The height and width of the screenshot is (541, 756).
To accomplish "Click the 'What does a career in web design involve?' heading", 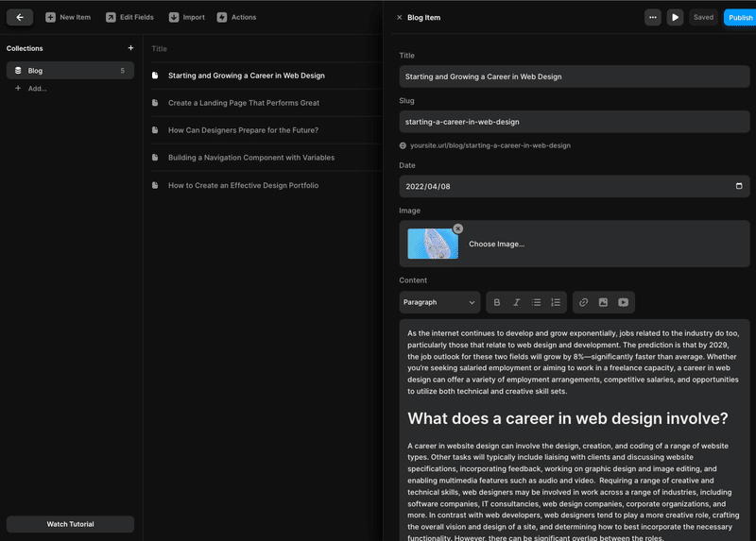I will pos(568,418).
